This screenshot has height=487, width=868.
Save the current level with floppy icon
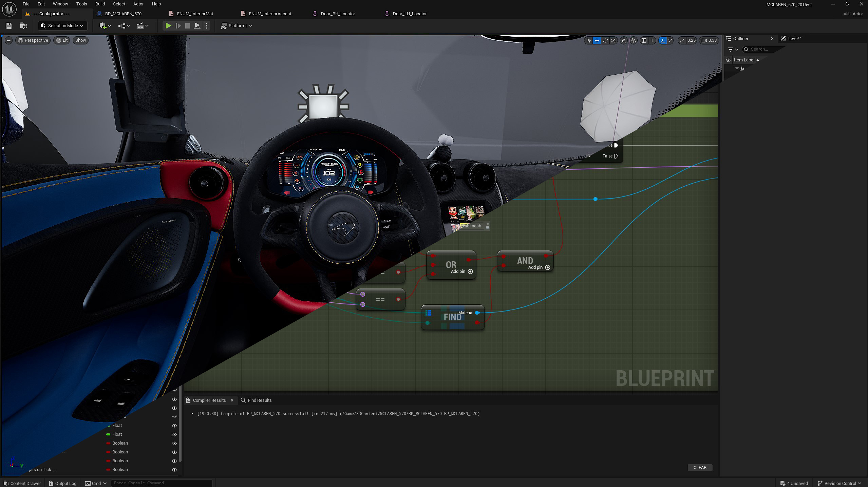click(x=9, y=26)
